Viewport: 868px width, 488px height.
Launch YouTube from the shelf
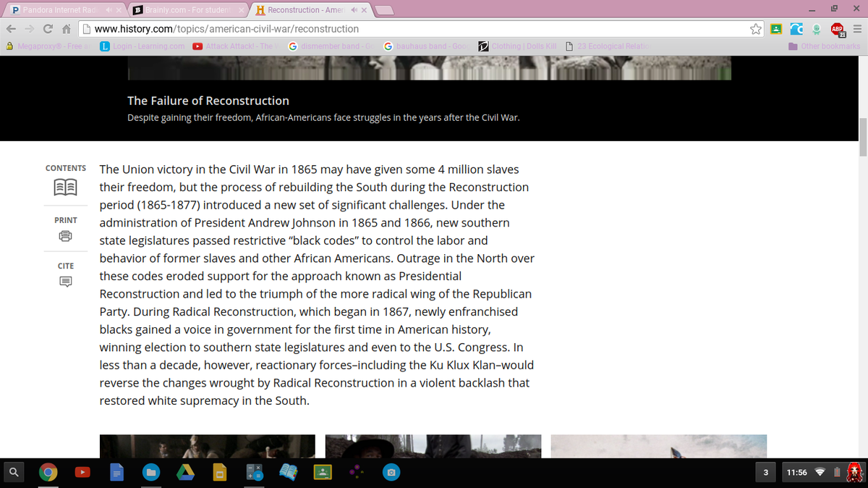click(x=83, y=472)
